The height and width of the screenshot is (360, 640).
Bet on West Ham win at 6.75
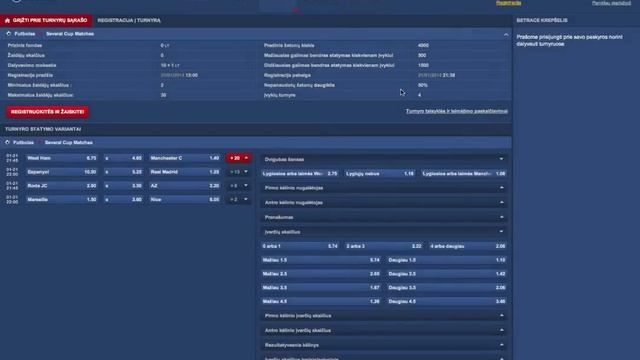click(62, 158)
